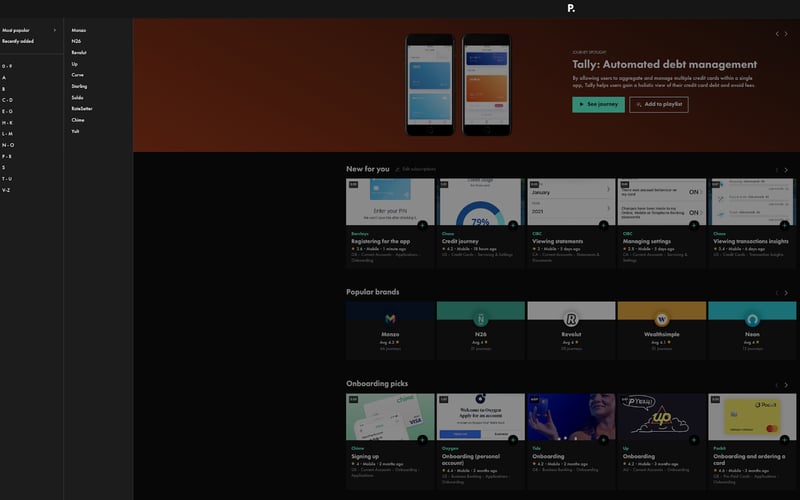Screen dimensions: 800x500
Task: Add Tide Onboarding card with plus icon
Action: (604, 440)
